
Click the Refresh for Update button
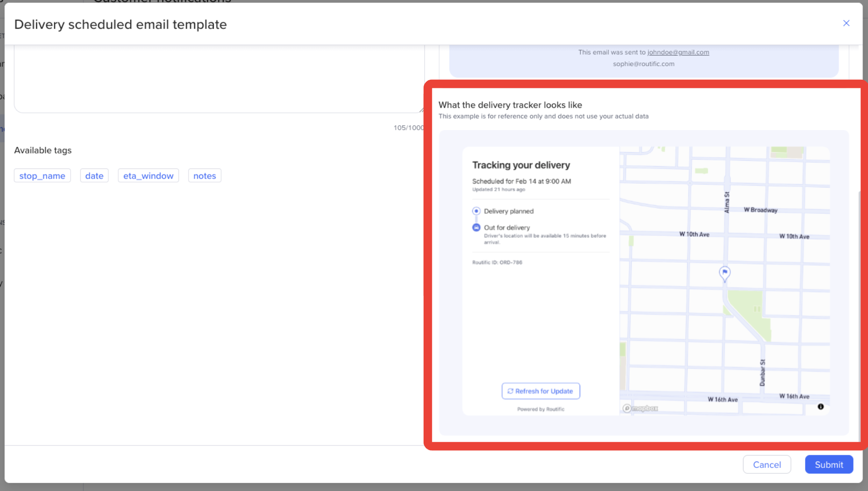(540, 391)
